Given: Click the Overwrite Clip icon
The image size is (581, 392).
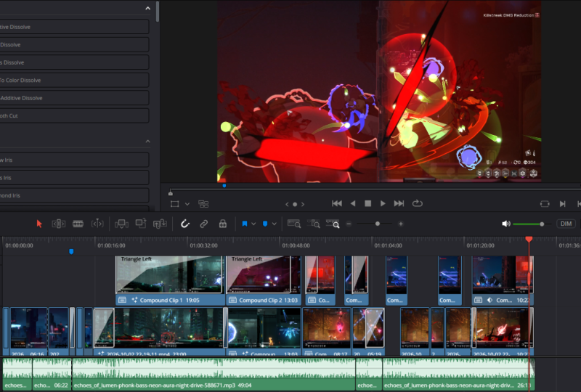Looking at the screenshot, I should [141, 224].
